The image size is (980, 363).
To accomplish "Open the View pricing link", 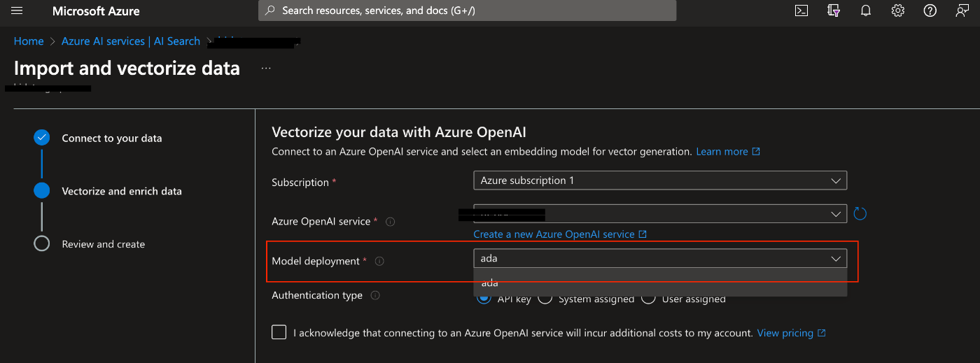I will point(792,333).
